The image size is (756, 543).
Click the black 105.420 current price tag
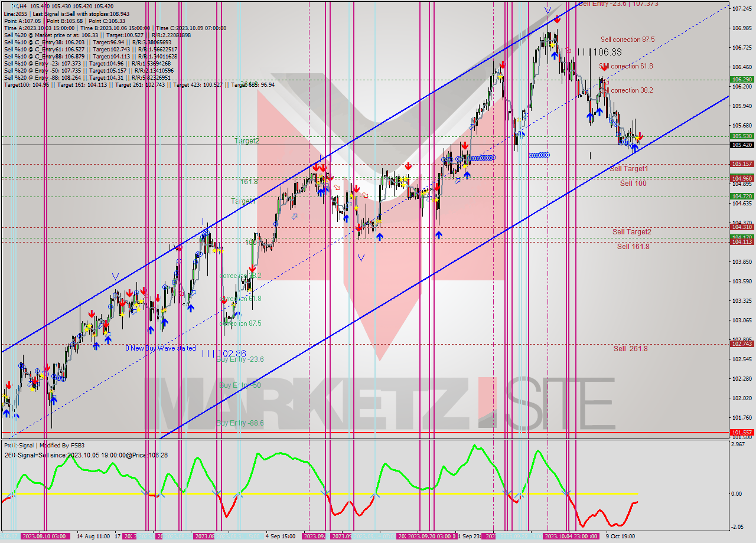(742, 145)
